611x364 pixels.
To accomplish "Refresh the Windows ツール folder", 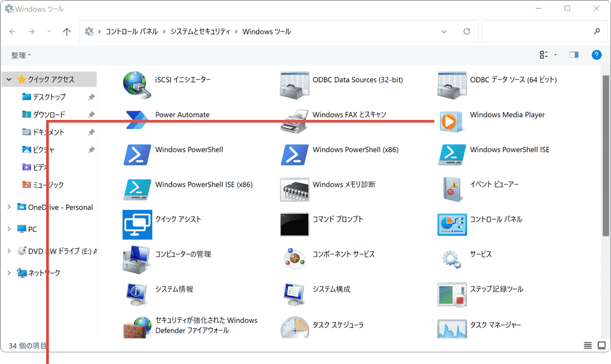I will click(x=467, y=32).
